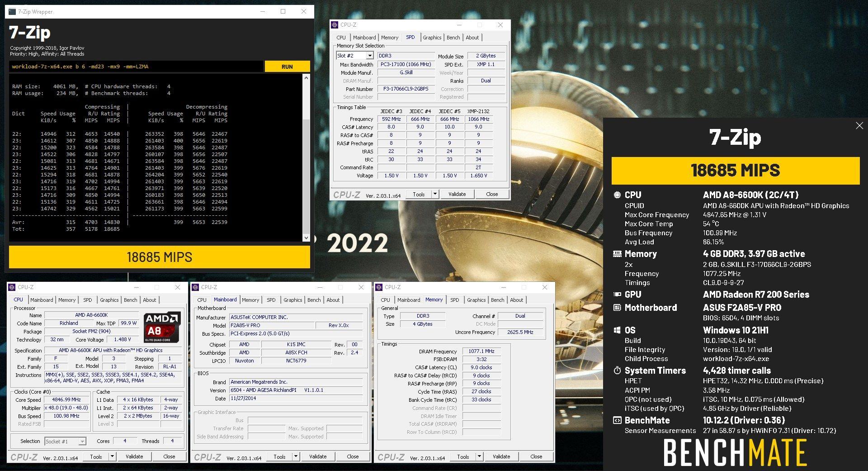Open Graphics tab in SPD CPU-Z window
Image resolution: width=868 pixels, height=471 pixels.
[432, 38]
